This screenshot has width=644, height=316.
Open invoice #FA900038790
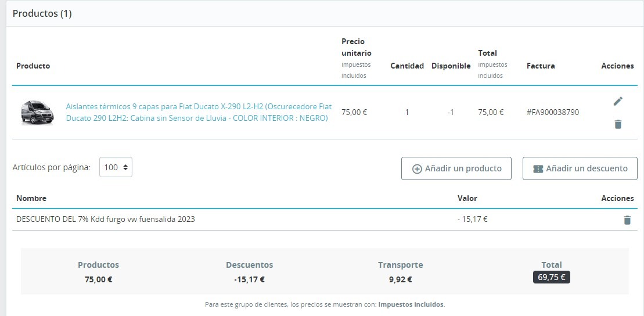(x=552, y=112)
